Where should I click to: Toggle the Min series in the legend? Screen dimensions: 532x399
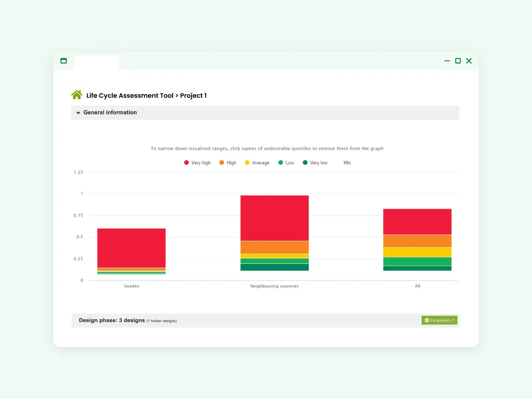347,163
